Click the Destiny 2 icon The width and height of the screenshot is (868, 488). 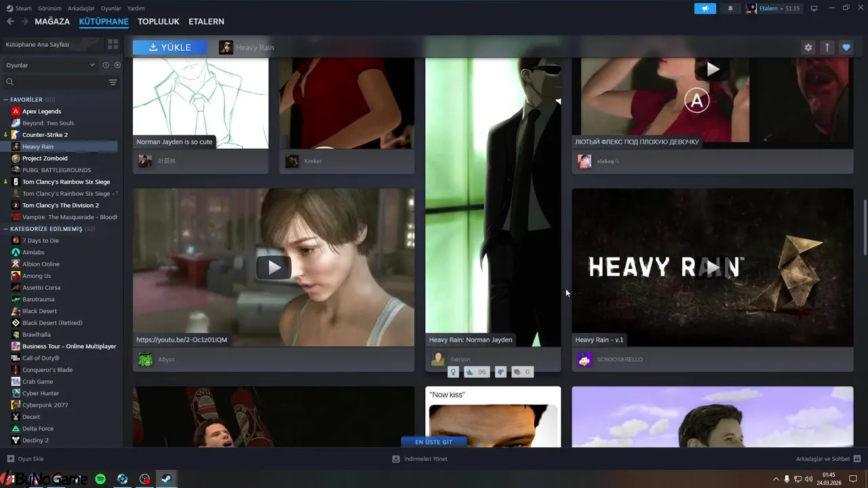pos(16,440)
